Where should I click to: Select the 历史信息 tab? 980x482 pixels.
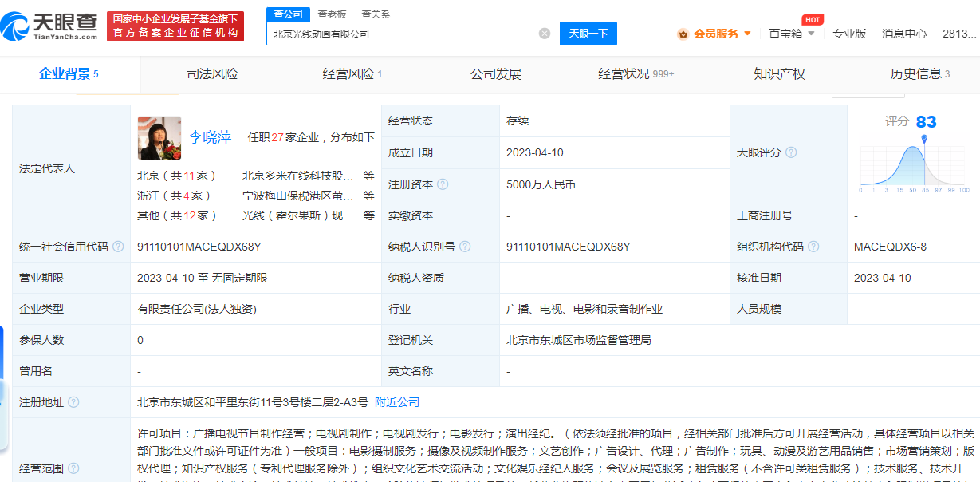pyautogui.click(x=920, y=74)
